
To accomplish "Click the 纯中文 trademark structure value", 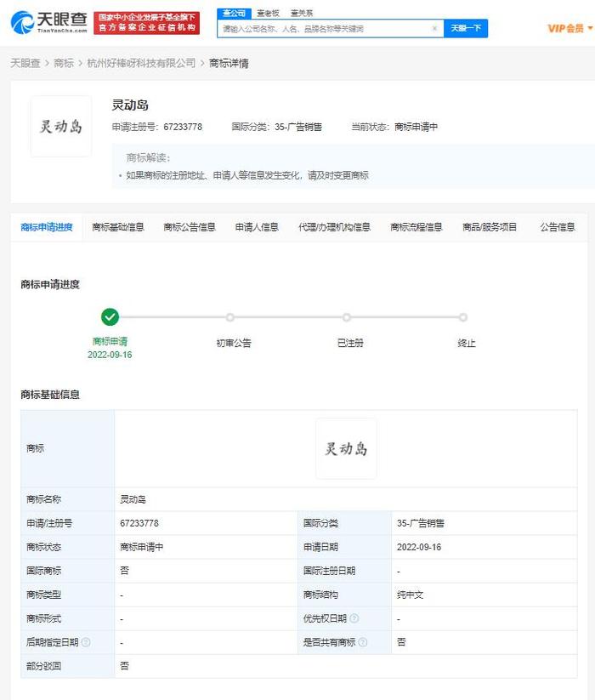I will pyautogui.click(x=410, y=595).
